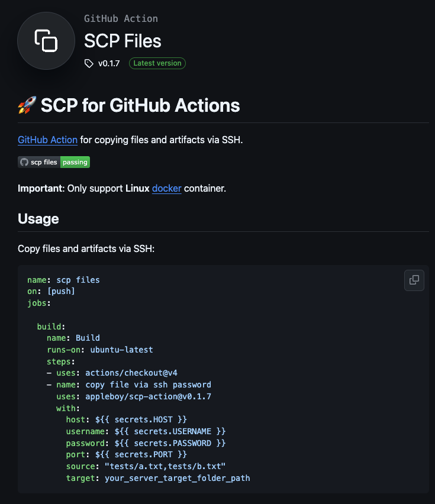Click the 'on: [push]' code line
The height and width of the screenshot is (504, 435).
(51, 291)
